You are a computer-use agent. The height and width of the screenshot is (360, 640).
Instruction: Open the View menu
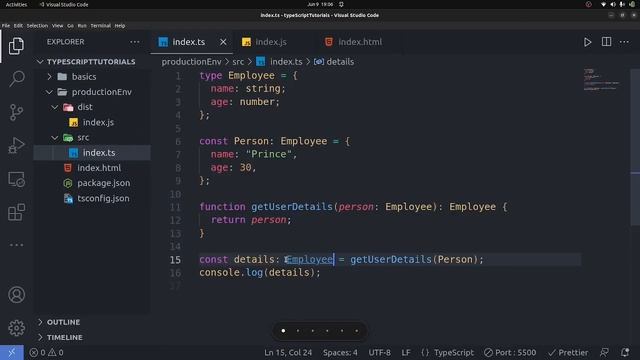(x=58, y=25)
